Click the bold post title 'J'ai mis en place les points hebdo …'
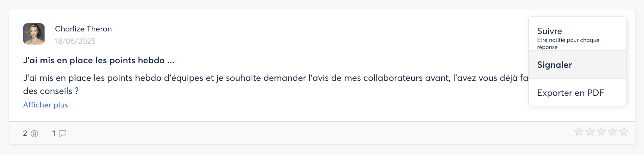The width and height of the screenshot is (644, 155). [98, 60]
